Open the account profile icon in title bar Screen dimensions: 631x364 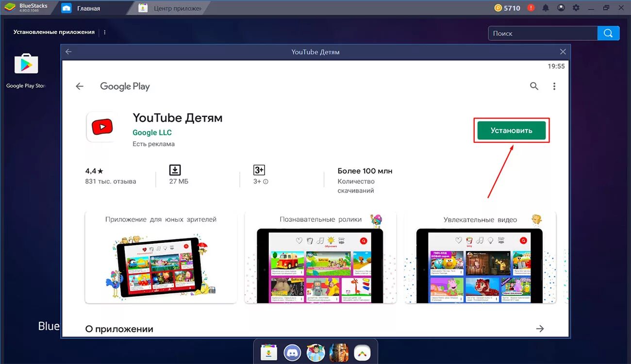561,8
